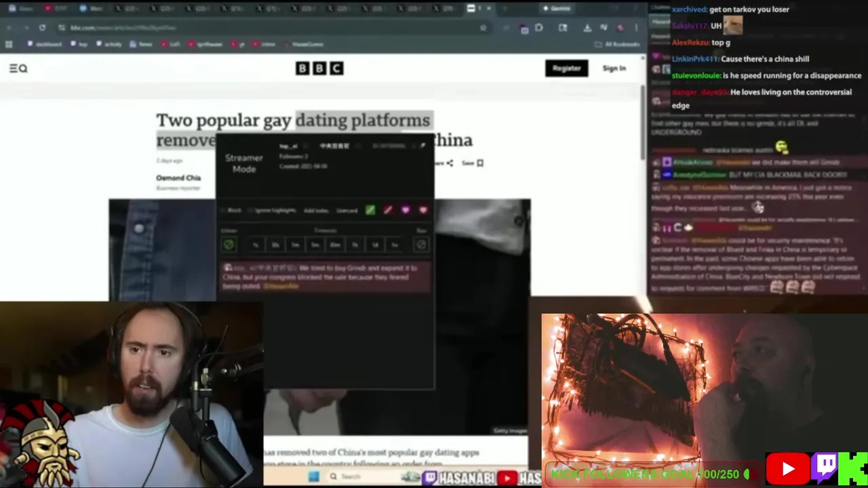
Task: Click chat username LinkinPrk411
Action: pyautogui.click(x=696, y=59)
